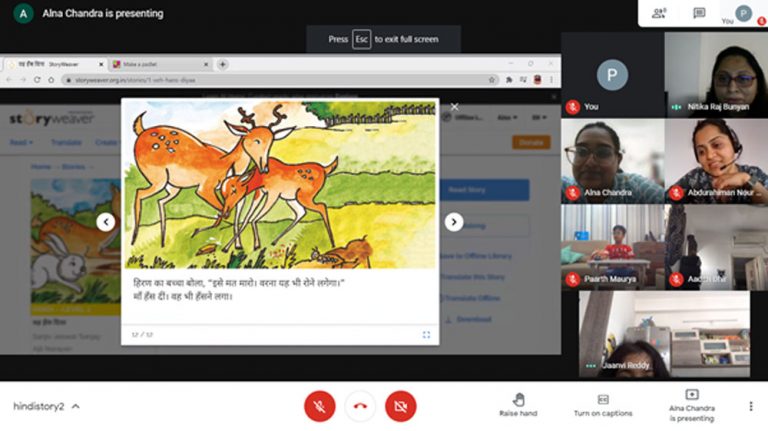Click Save to Offline Library link
This screenshot has height=431, width=768.
(475, 256)
